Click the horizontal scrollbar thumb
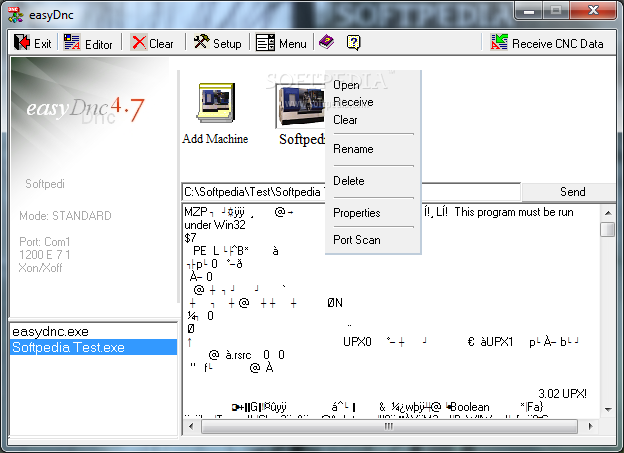The image size is (624, 453). click(389, 426)
